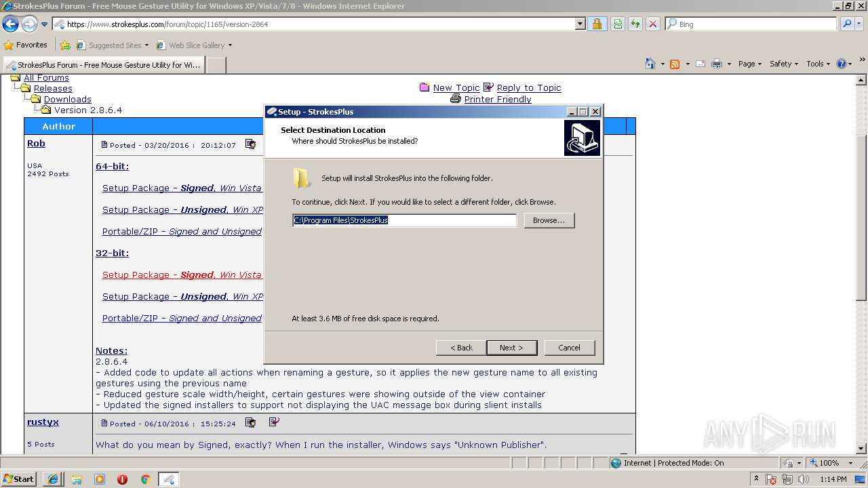
Task: Expand Suggested Sites dropdown
Action: (x=146, y=45)
